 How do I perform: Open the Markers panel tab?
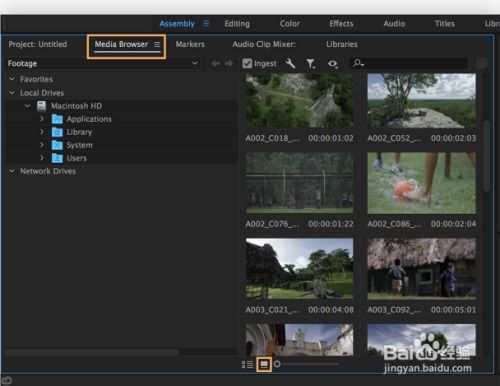[190, 44]
